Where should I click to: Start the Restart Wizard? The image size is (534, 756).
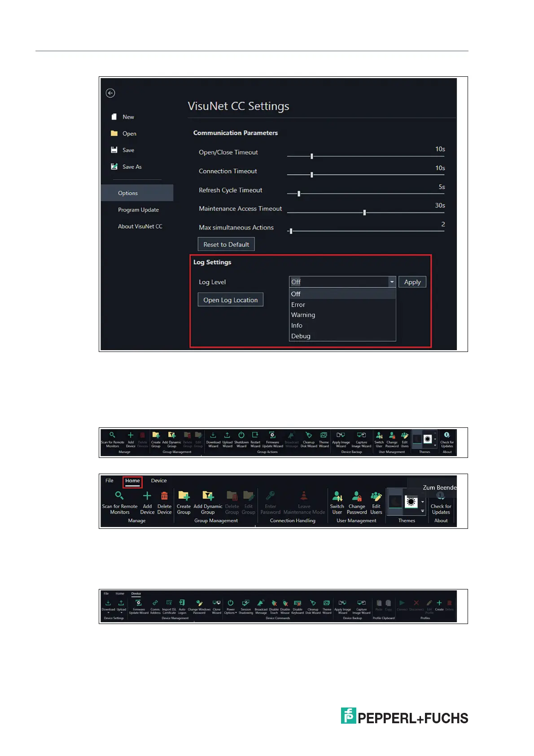click(255, 440)
